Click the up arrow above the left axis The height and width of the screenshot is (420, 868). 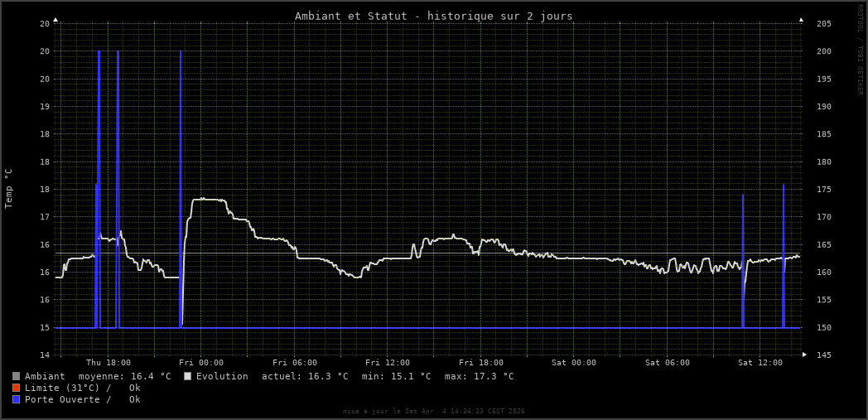click(x=55, y=19)
